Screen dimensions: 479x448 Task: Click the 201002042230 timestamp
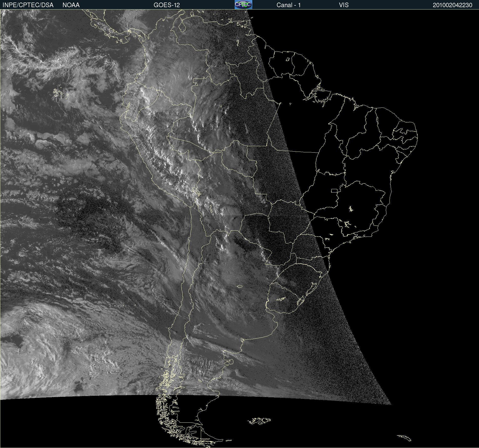tap(452, 5)
